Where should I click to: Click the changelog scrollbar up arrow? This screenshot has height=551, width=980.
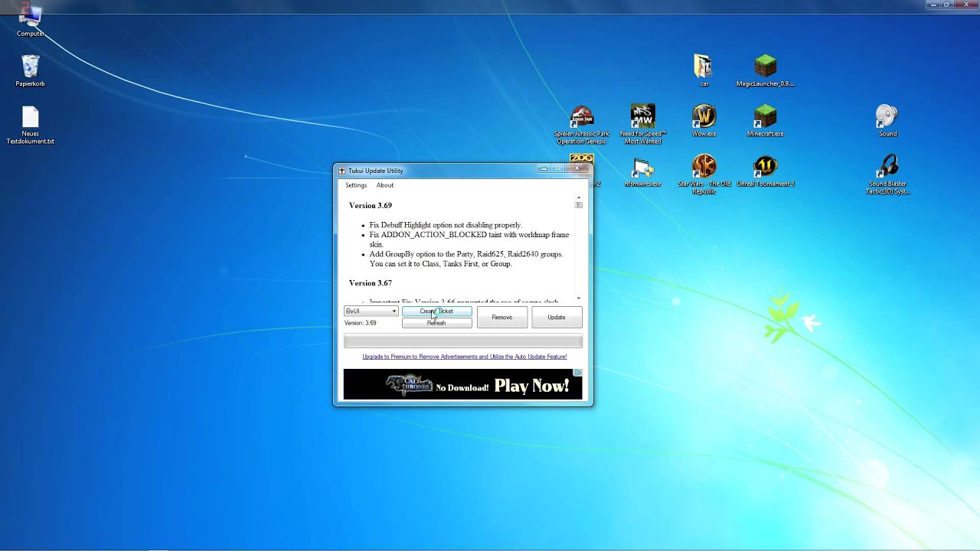click(x=579, y=197)
